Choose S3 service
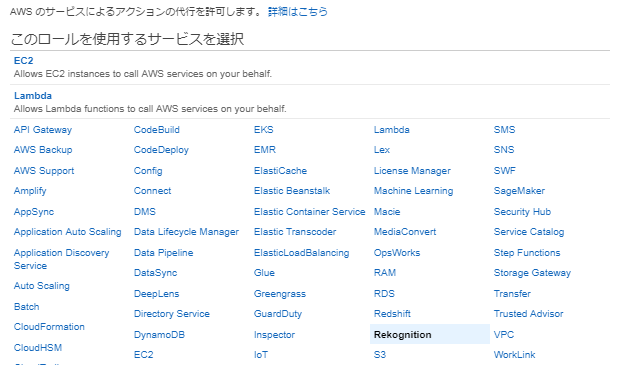Viewport: 617px width, 365px height. 380,355
